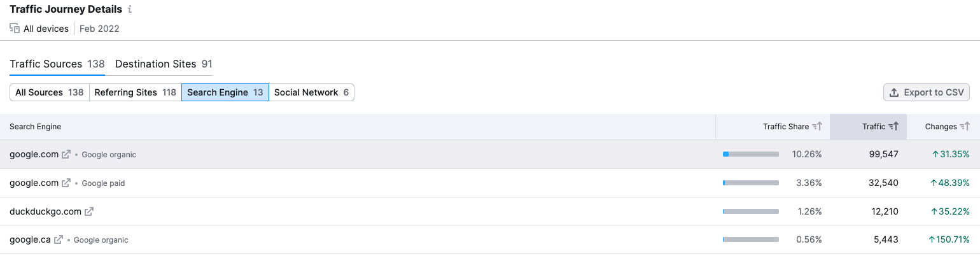Click Search Engine column header
This screenshot has height=256, width=980.
pos(36,127)
